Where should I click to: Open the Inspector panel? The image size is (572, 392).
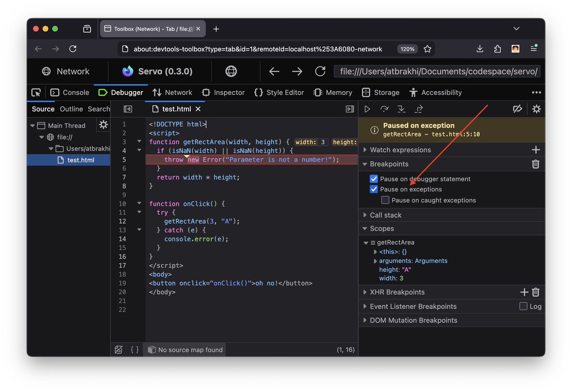[223, 92]
